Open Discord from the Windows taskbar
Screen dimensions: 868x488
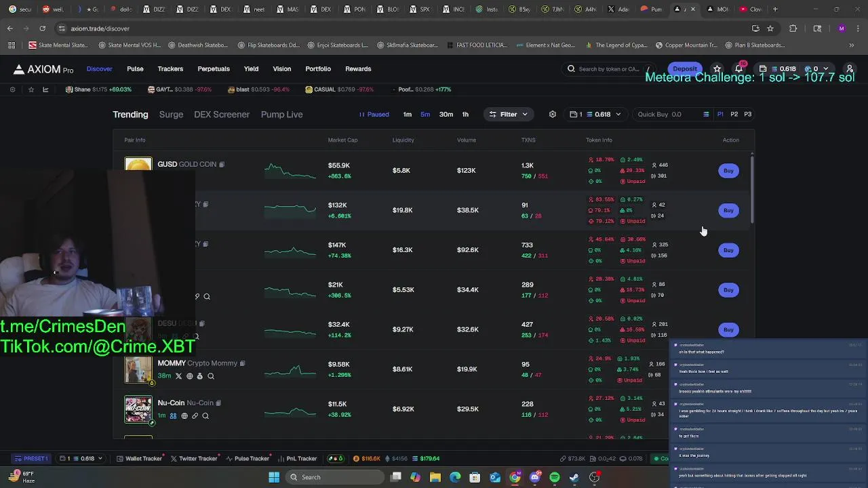[x=535, y=477]
